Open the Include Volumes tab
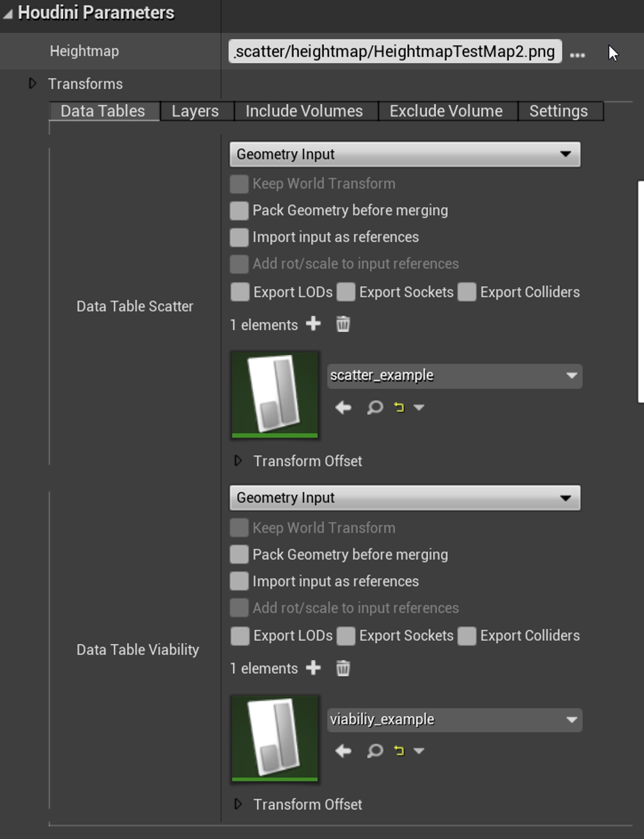Screen dimensions: 644x839 point(305,111)
